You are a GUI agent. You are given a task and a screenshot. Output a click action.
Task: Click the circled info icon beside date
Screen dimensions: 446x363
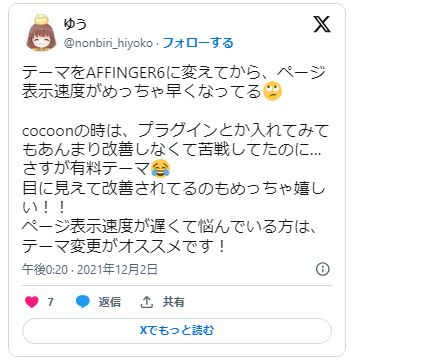tap(322, 269)
